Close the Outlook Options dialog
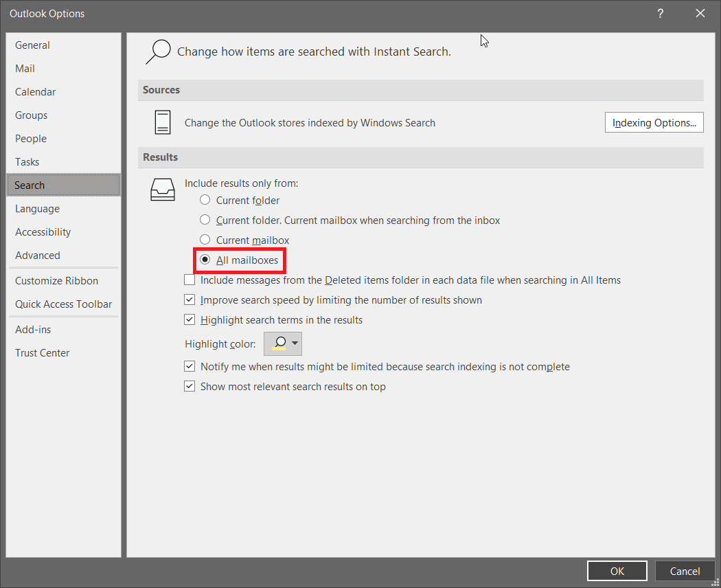Screen dimensions: 721x588 pos(700,13)
